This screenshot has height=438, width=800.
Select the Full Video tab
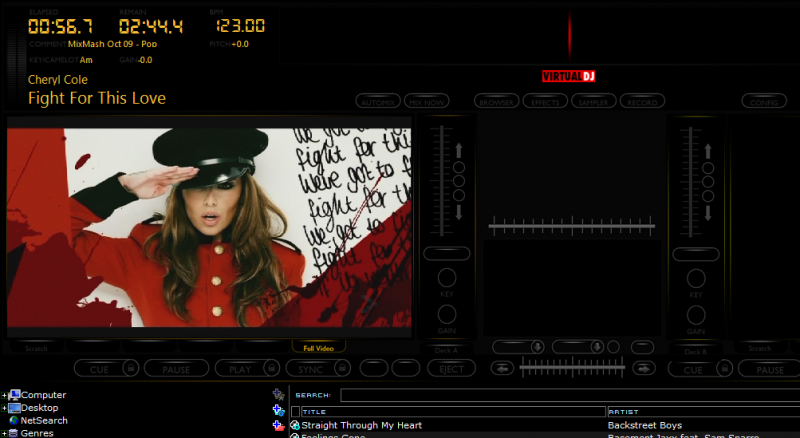[x=318, y=348]
